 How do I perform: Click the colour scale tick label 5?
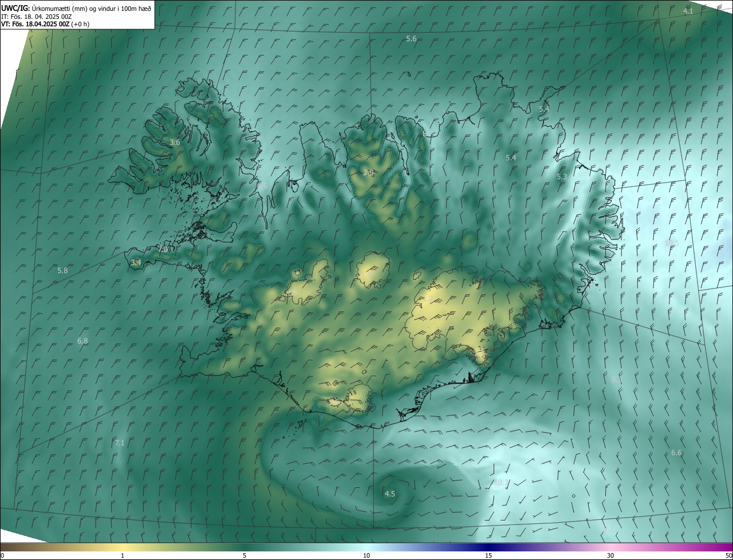tap(245, 555)
